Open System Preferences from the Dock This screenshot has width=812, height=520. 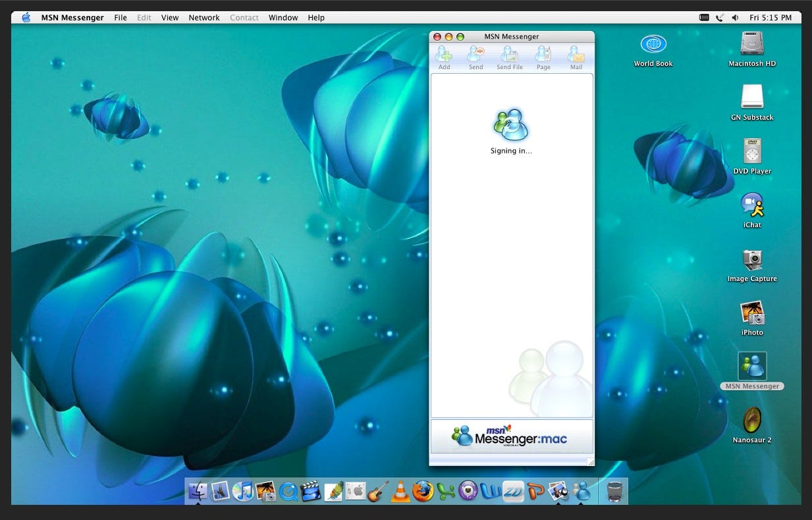coord(356,491)
